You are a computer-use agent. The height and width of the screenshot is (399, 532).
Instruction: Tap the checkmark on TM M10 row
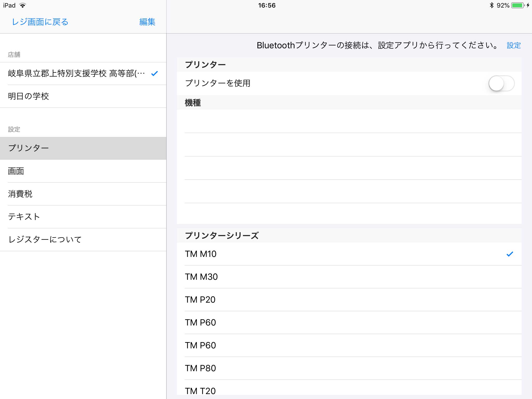click(510, 254)
